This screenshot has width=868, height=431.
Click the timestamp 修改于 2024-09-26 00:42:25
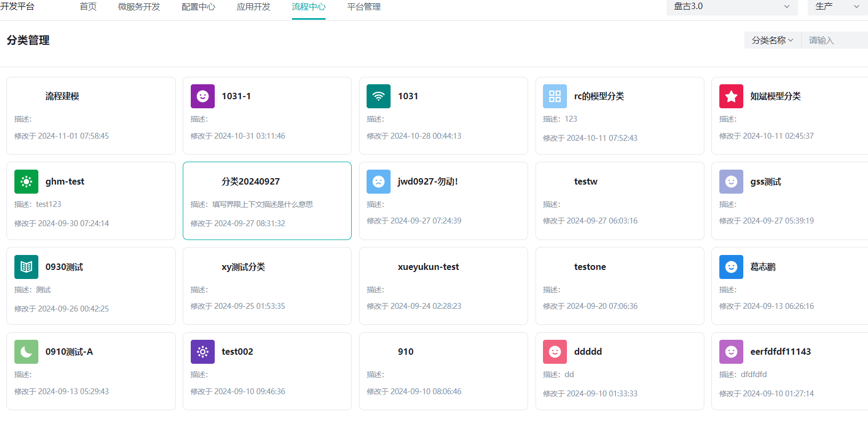tap(62, 309)
